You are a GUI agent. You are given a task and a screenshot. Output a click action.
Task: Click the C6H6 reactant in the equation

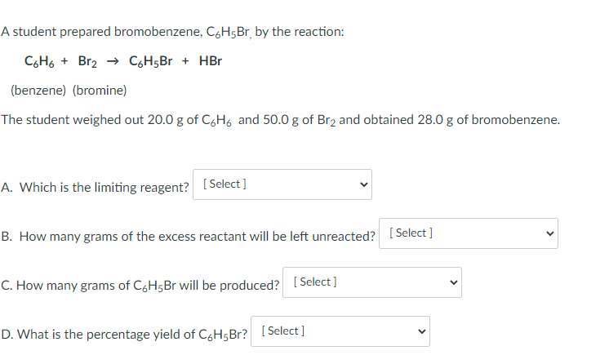click(40, 62)
